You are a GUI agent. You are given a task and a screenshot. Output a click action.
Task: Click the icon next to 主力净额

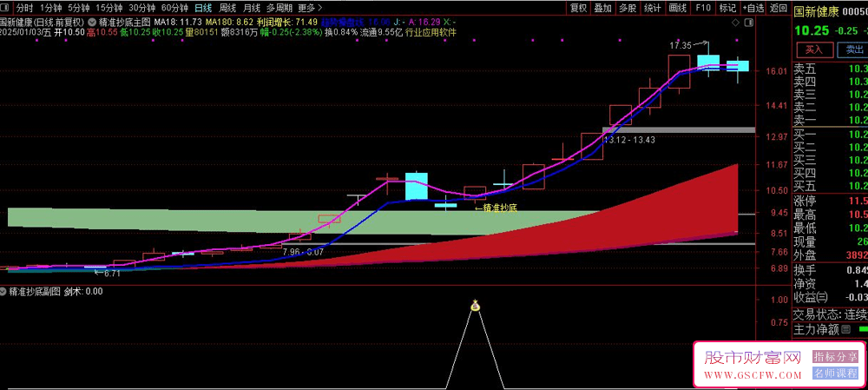[x=845, y=330]
